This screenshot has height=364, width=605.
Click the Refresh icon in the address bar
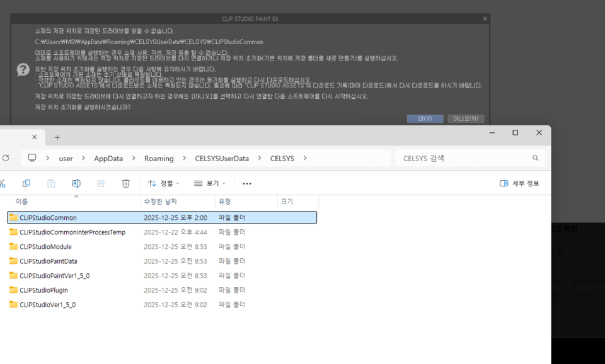(x=6, y=158)
